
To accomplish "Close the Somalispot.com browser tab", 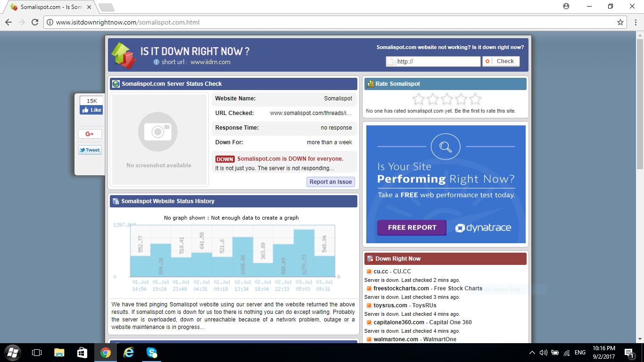I will point(89,7).
